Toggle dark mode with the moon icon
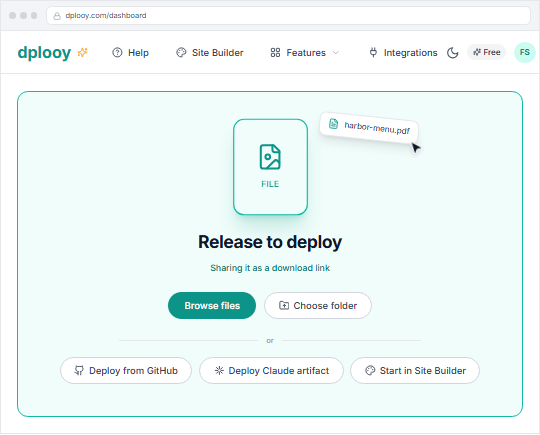 (453, 53)
